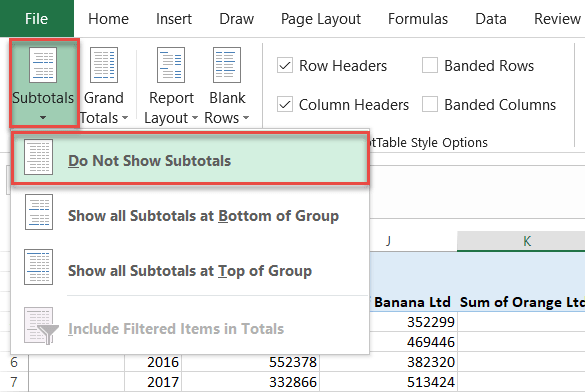585x392 pixels.
Task: Click cell with value 332866
Action: point(250,382)
